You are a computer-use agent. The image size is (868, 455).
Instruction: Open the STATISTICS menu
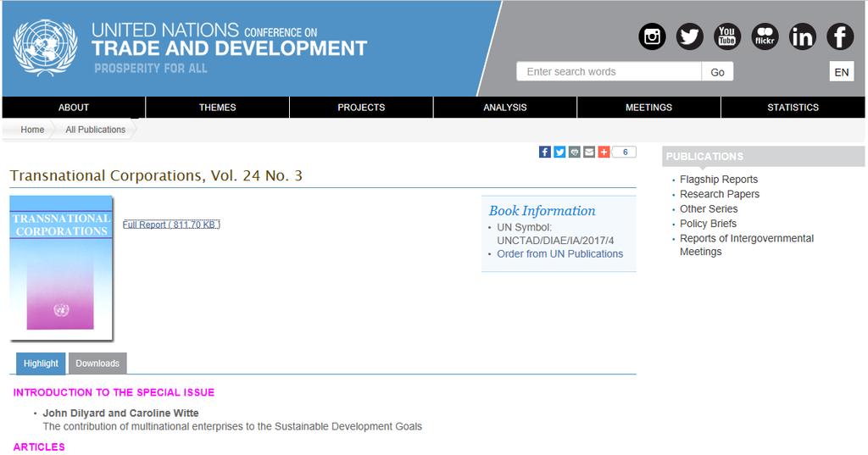coord(793,108)
